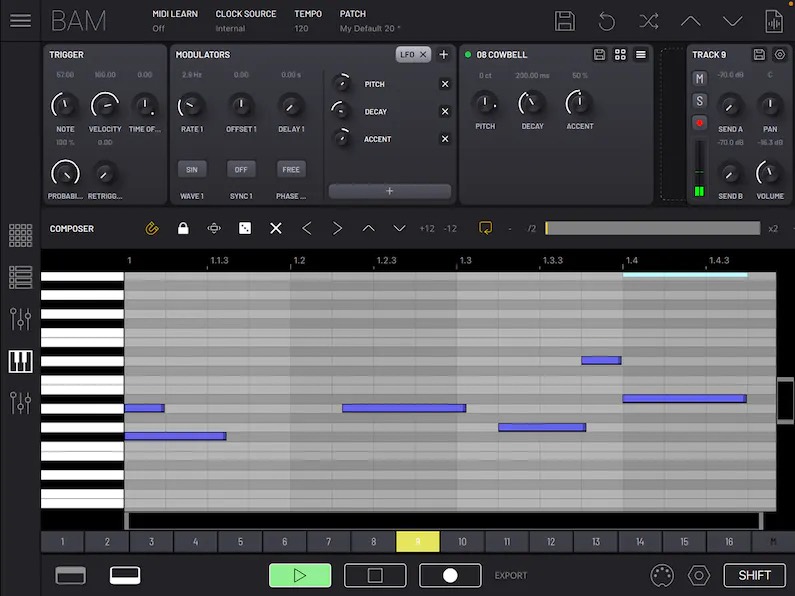Screen dimensions: 795x596
Task: Click the shuffle randomize icon in top bar
Action: 648,21
